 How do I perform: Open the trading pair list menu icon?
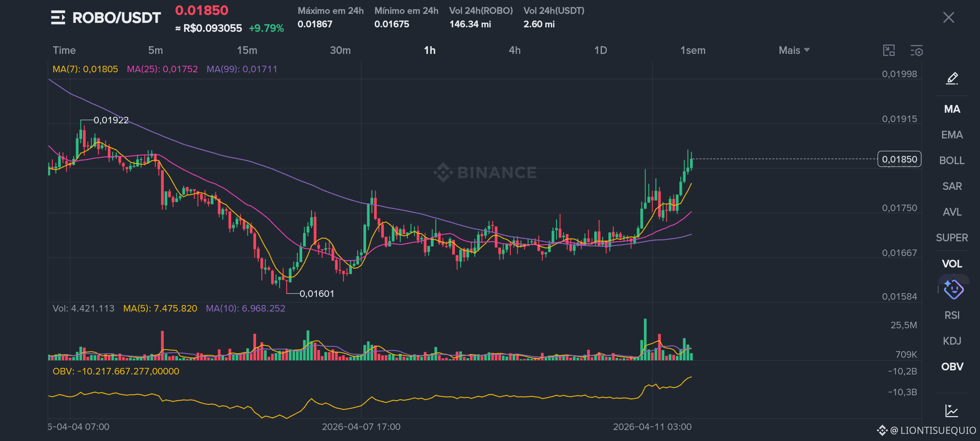click(x=58, y=18)
